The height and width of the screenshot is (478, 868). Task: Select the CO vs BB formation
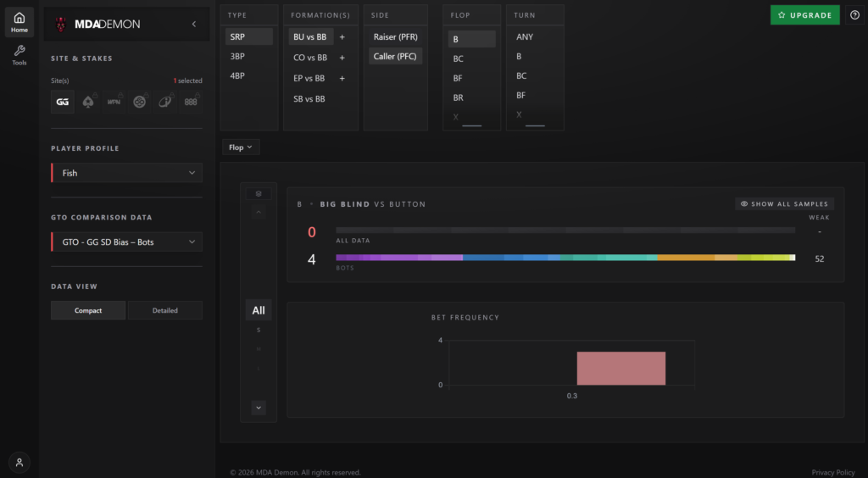point(310,58)
